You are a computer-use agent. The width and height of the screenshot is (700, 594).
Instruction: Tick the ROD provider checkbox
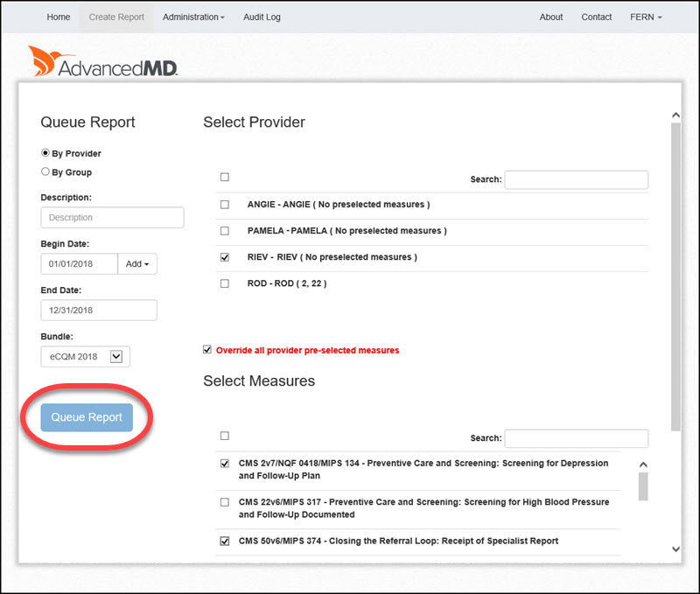(x=225, y=283)
